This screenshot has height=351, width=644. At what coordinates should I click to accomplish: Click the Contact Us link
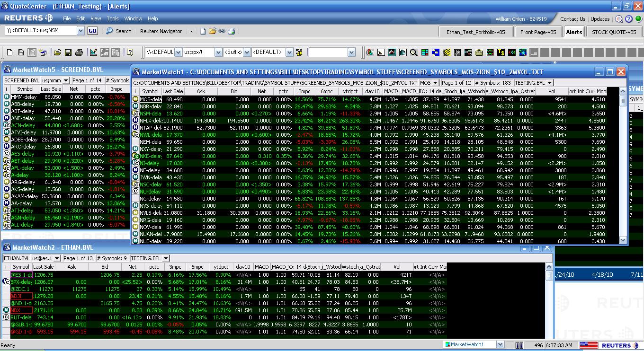tap(572, 19)
